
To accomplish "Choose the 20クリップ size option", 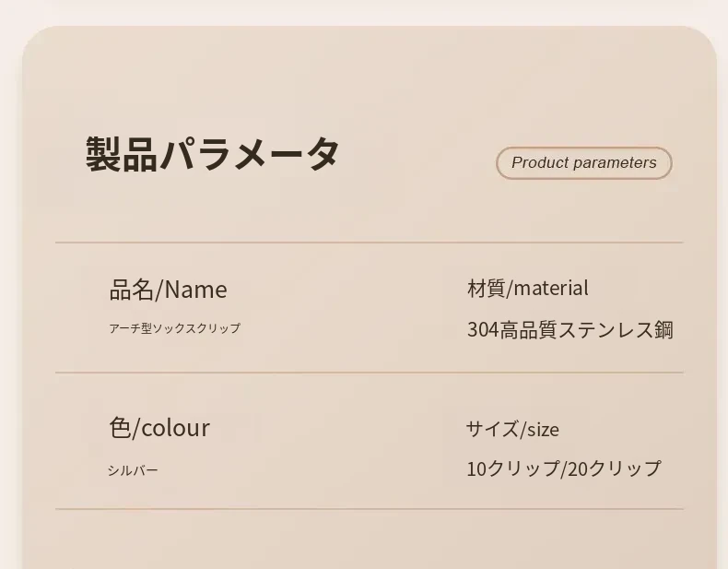I will point(614,468).
